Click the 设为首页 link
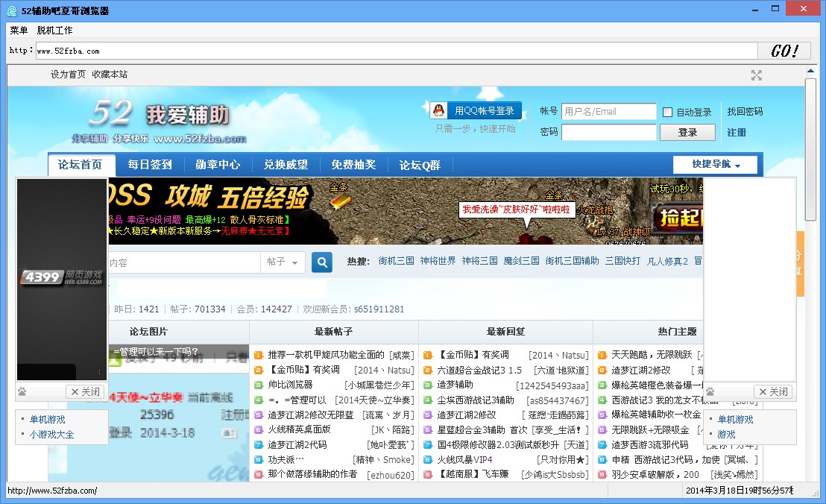Viewport: 826px width, 504px height. tap(68, 75)
